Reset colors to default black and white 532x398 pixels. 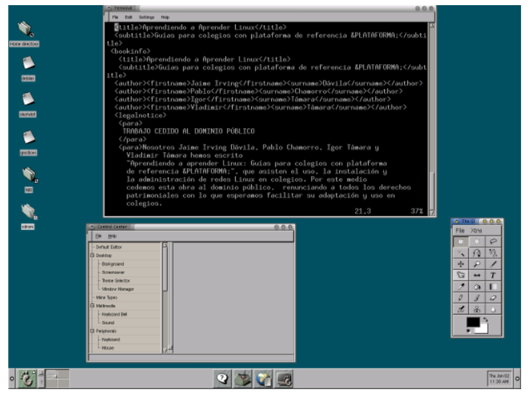[x=469, y=332]
